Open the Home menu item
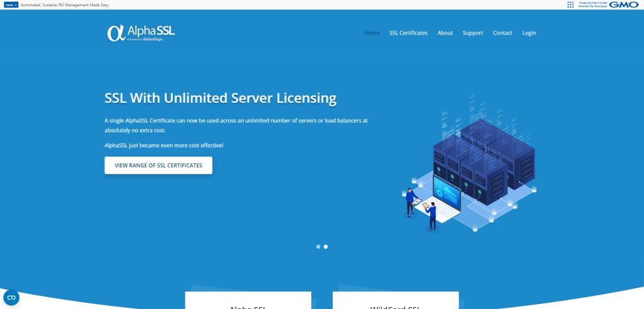This screenshot has width=644, height=309. click(372, 33)
